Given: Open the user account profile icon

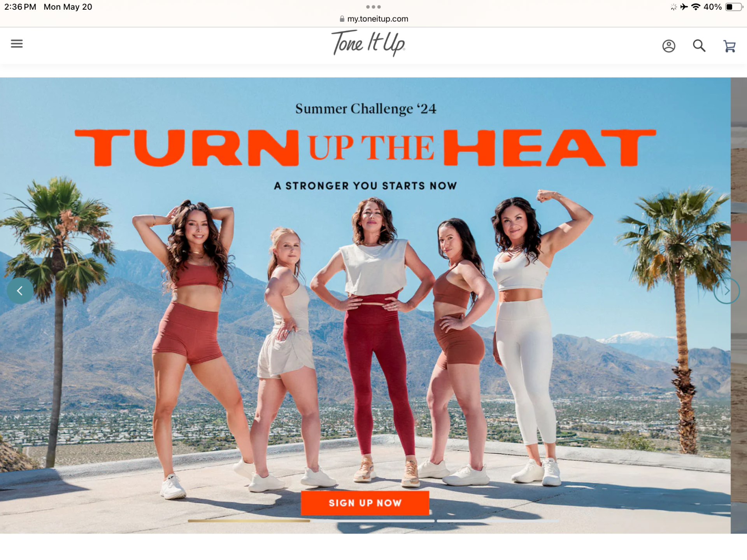Looking at the screenshot, I should tap(668, 46).
